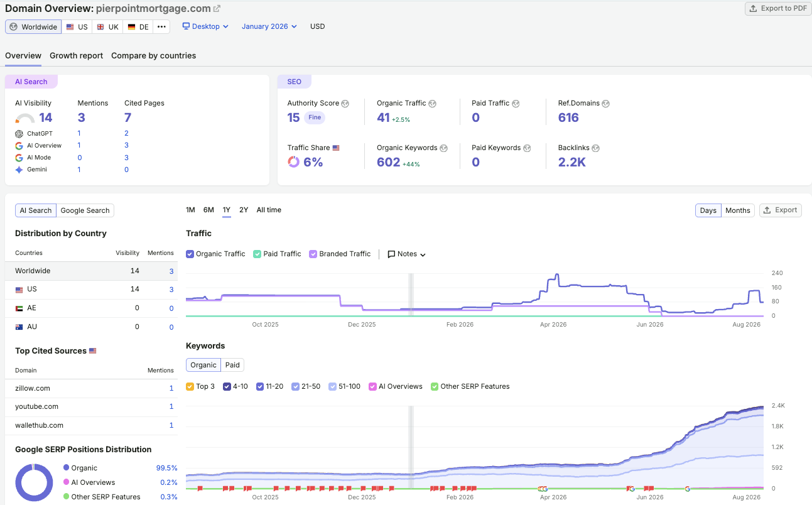
Task: Click the US flag beside Top Cited Sources
Action: [x=93, y=351]
